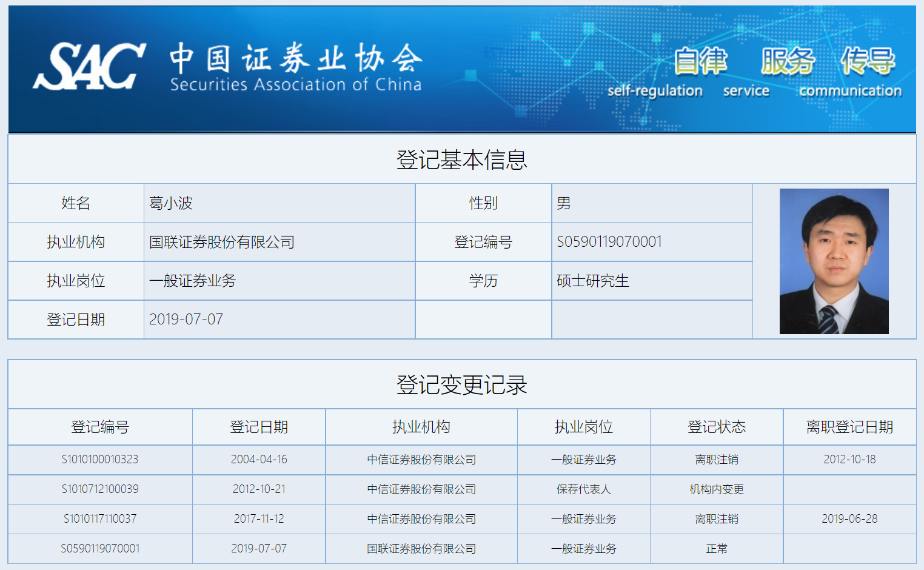Click the date 2004-04-16
This screenshot has width=924, height=570.
(x=259, y=460)
